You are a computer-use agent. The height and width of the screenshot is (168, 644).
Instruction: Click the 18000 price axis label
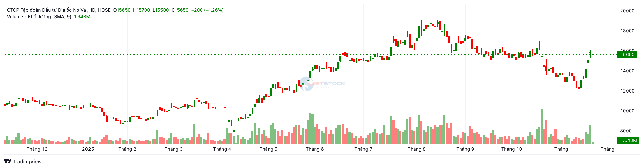tap(627, 31)
